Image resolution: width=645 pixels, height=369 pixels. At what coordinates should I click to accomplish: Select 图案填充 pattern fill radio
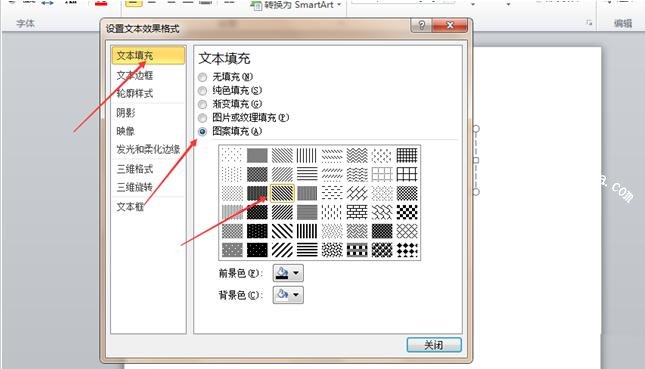click(202, 131)
